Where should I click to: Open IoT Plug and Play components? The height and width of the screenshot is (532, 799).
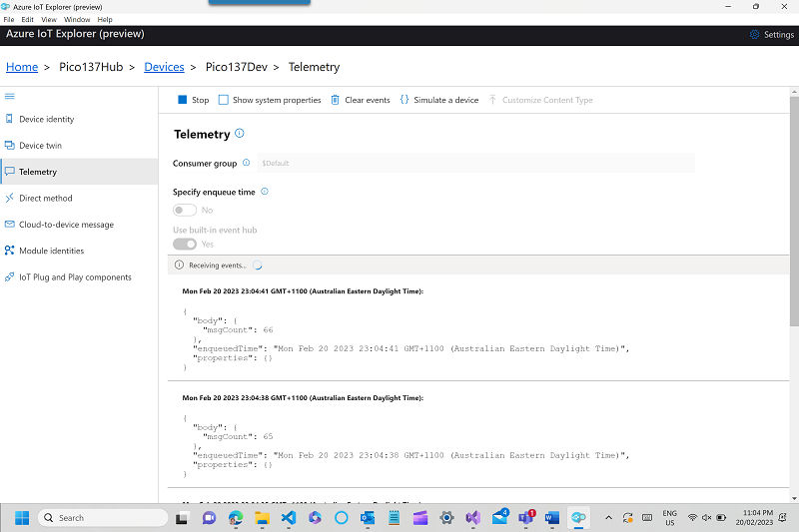(x=79, y=276)
